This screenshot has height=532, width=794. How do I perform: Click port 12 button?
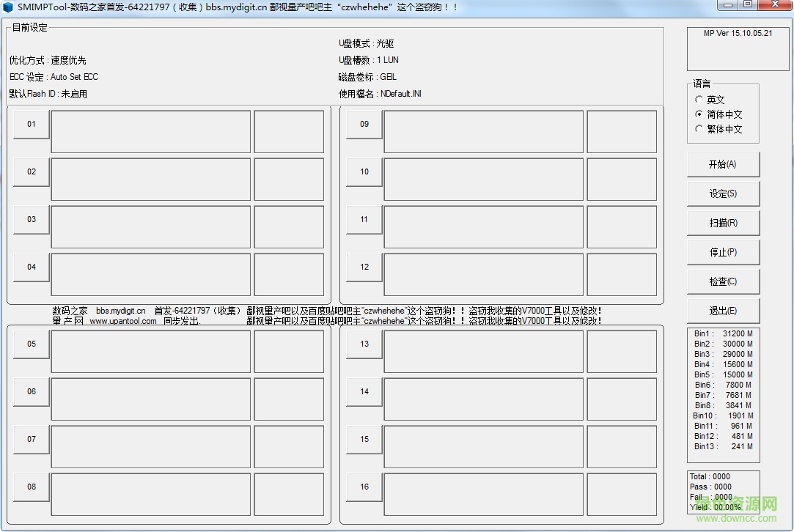[364, 267]
